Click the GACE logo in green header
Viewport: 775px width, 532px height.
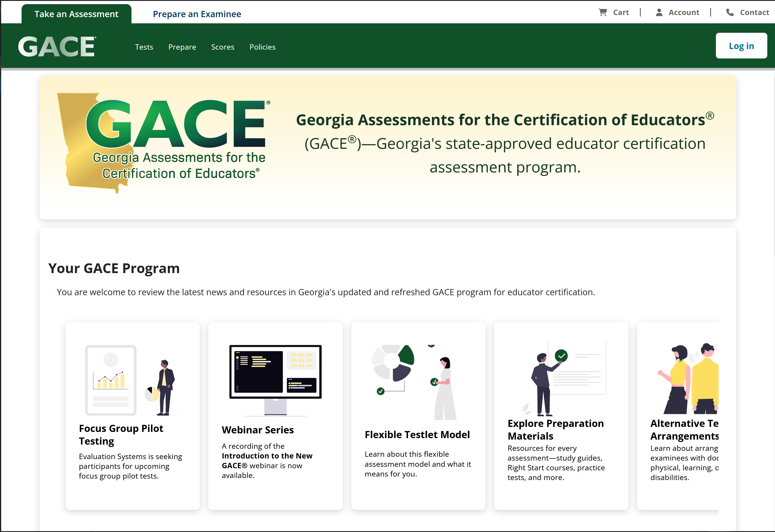click(x=57, y=46)
